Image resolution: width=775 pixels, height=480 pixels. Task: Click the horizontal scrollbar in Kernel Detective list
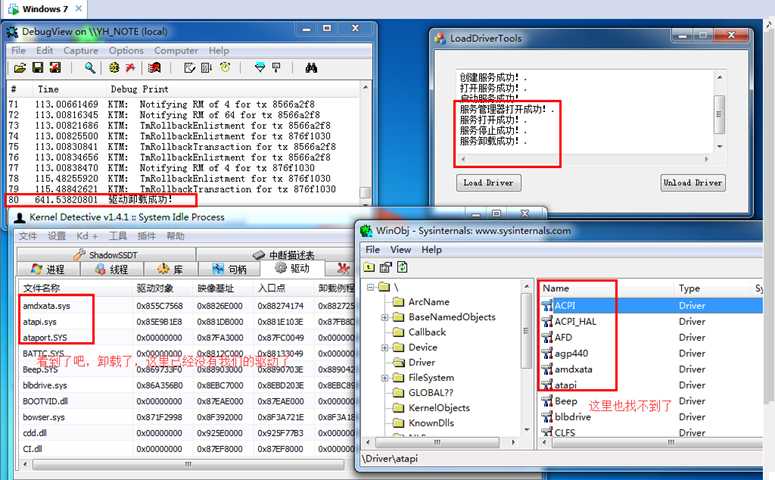coord(188,464)
